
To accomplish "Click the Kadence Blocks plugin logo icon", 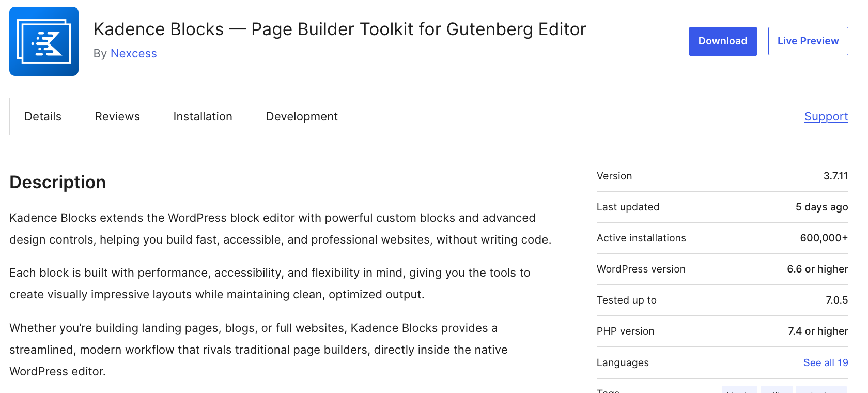I will (44, 41).
